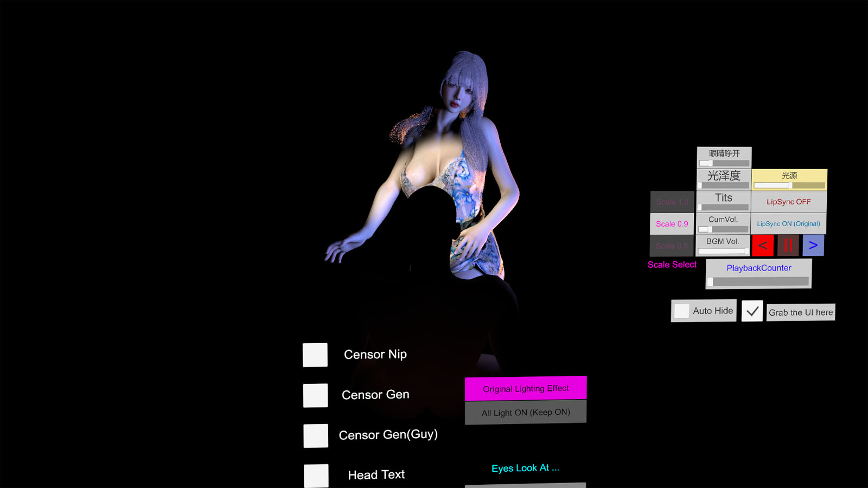868x488 pixels.
Task: Click the Grab the UI here handle
Action: pyautogui.click(x=800, y=312)
